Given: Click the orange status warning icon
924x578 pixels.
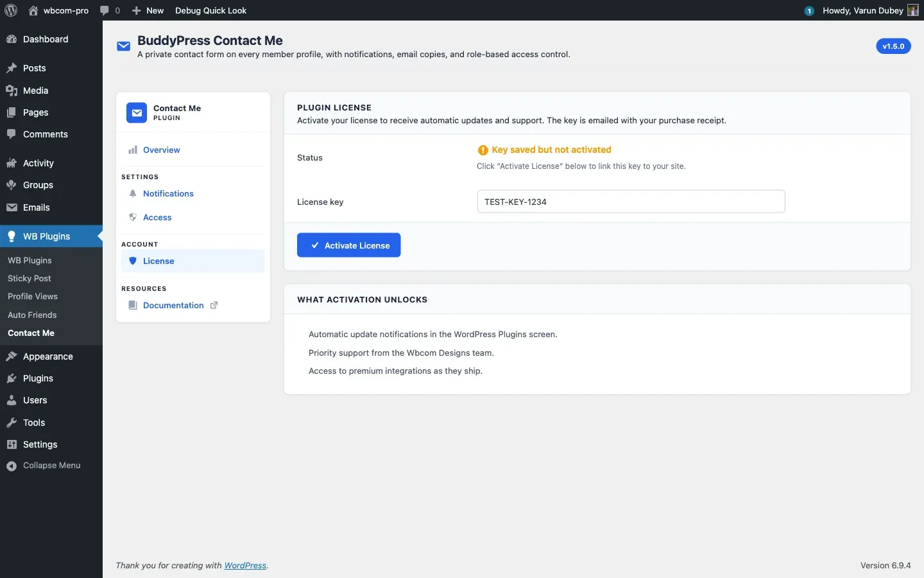Looking at the screenshot, I should (x=483, y=150).
